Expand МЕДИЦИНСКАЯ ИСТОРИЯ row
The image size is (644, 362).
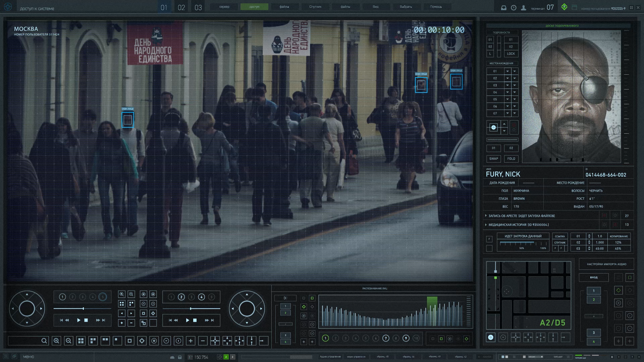[x=542, y=225]
